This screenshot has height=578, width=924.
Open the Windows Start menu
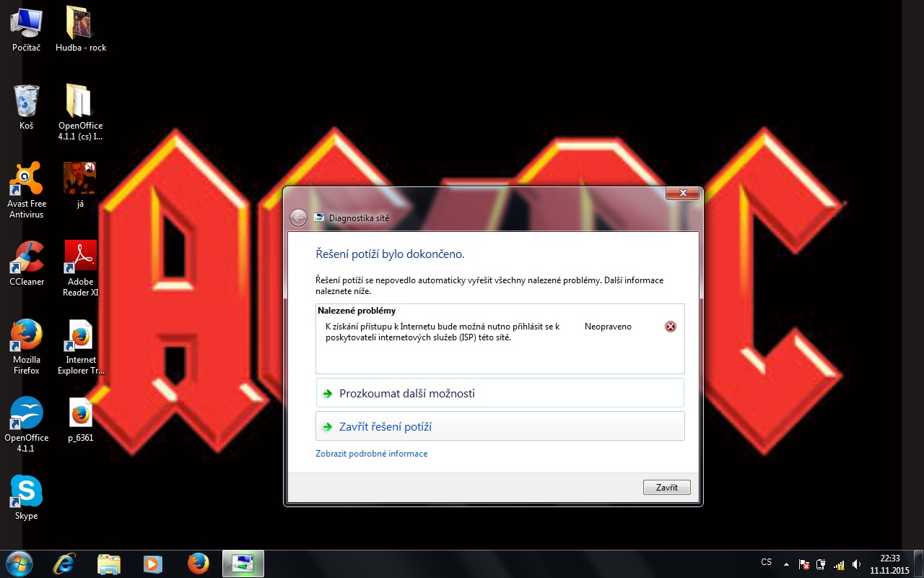click(x=19, y=563)
